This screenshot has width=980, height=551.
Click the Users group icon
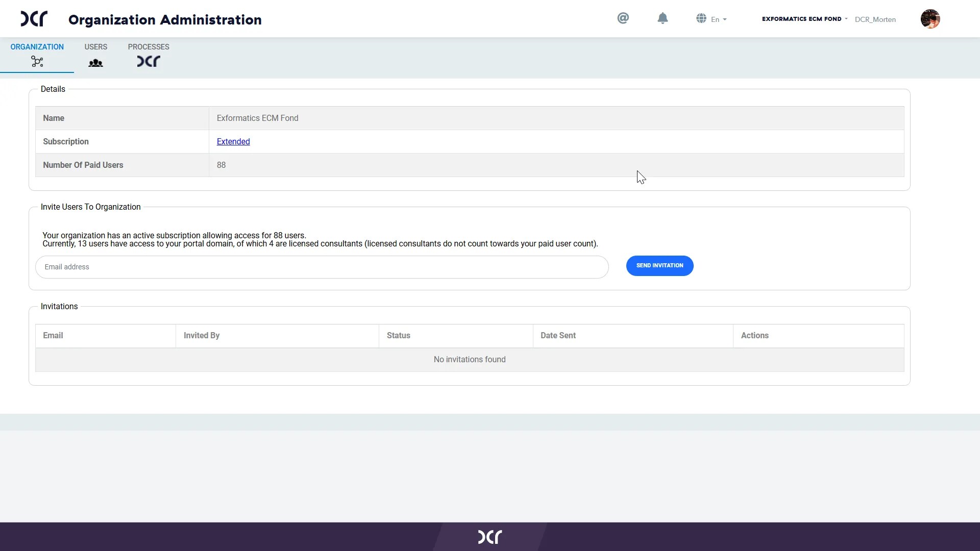pos(95,63)
